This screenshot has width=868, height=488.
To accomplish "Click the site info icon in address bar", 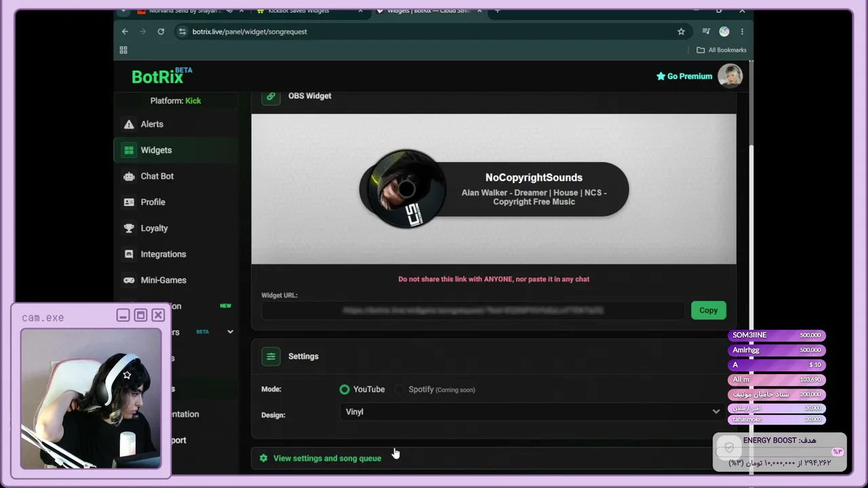I will pyautogui.click(x=182, y=32).
